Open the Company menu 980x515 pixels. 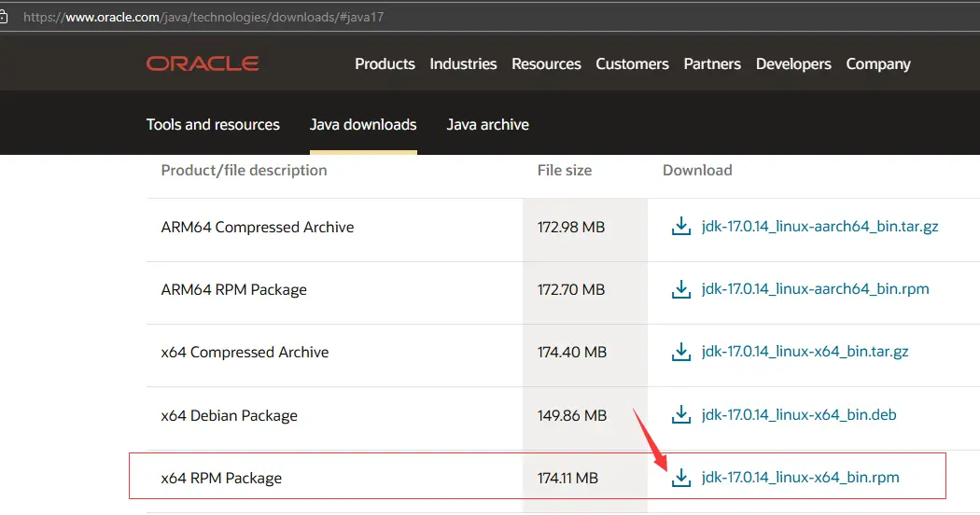click(x=877, y=63)
